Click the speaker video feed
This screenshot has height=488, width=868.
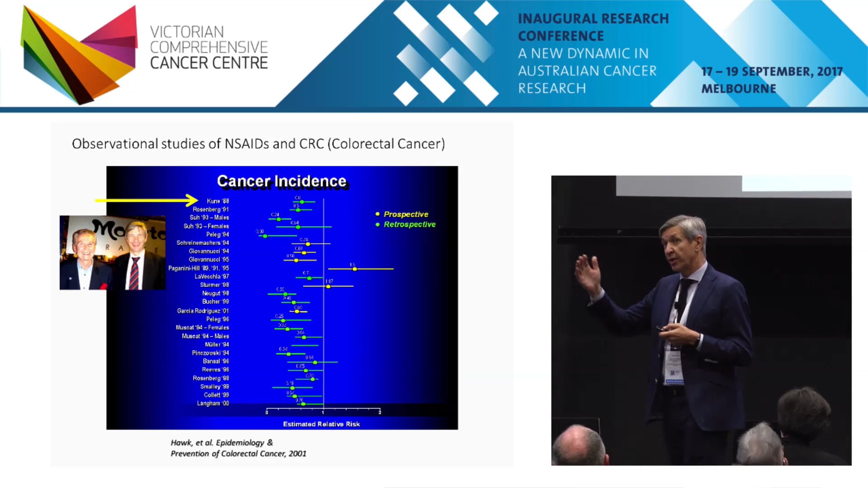[x=701, y=320]
